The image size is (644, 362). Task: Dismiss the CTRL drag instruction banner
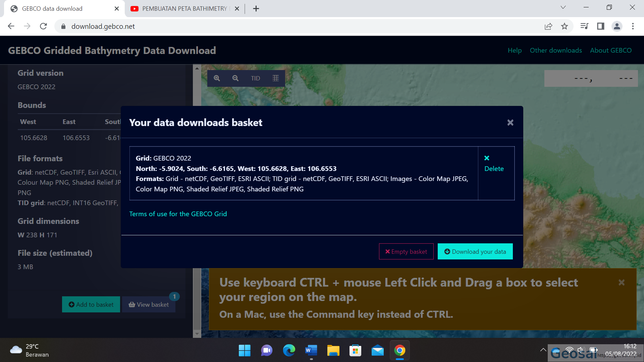pos(622,283)
